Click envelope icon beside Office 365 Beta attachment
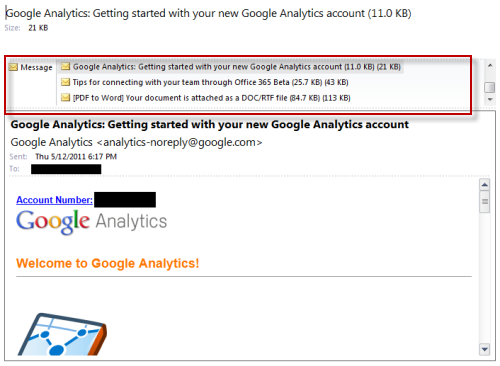 click(65, 82)
